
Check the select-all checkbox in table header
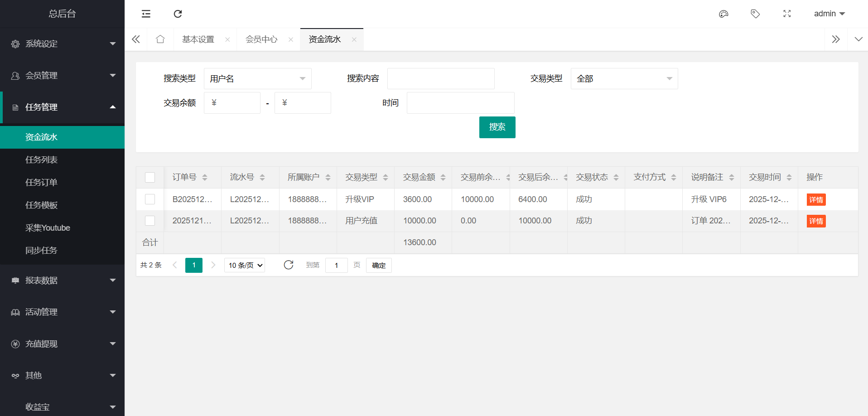click(150, 177)
